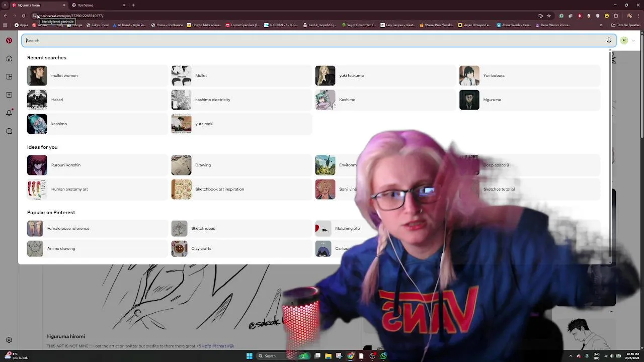Open the 'Tokyo Ghoul' bookmark
This screenshot has height=362, width=644.
coord(98,25)
